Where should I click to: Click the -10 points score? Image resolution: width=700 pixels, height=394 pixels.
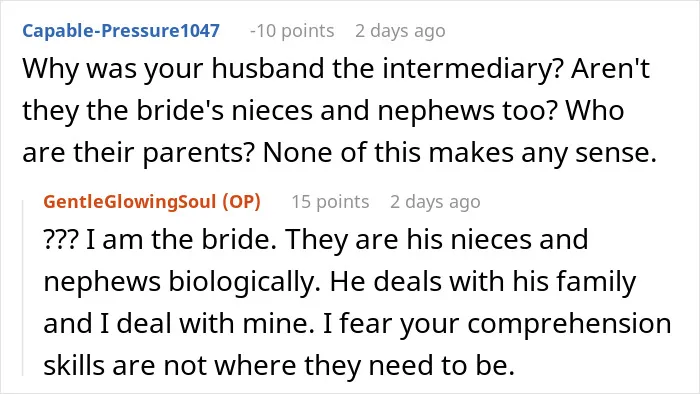pyautogui.click(x=292, y=31)
